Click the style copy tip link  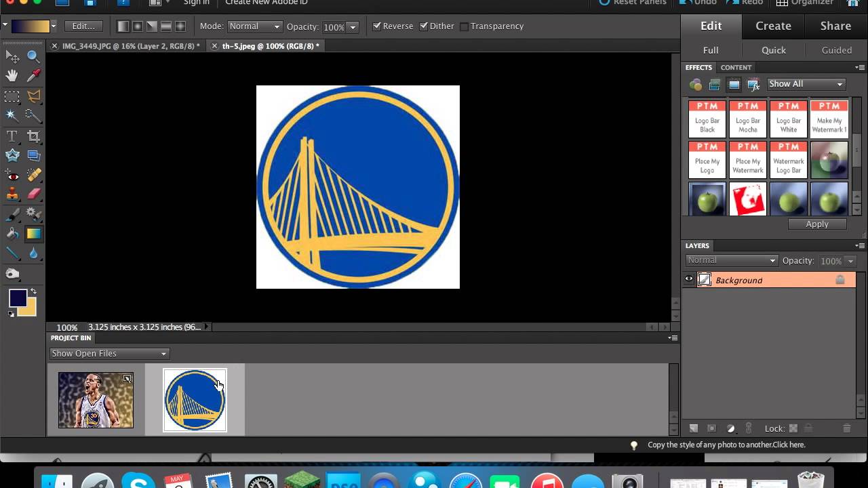[x=726, y=445]
